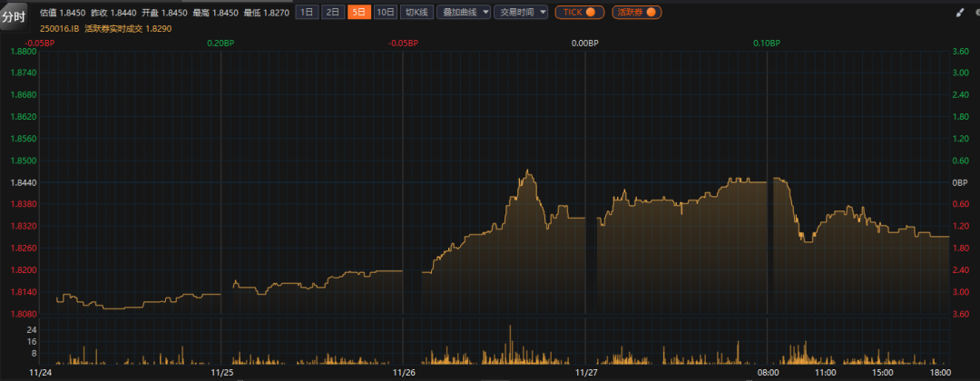This screenshot has width=980, height=381.
Task: Toggle the TICK switch
Action: point(580,12)
